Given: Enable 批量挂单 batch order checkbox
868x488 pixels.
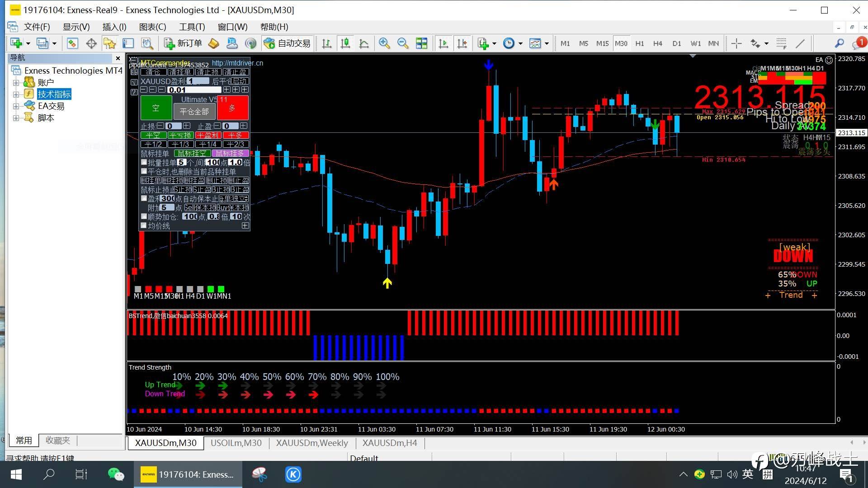Looking at the screenshot, I should (144, 162).
